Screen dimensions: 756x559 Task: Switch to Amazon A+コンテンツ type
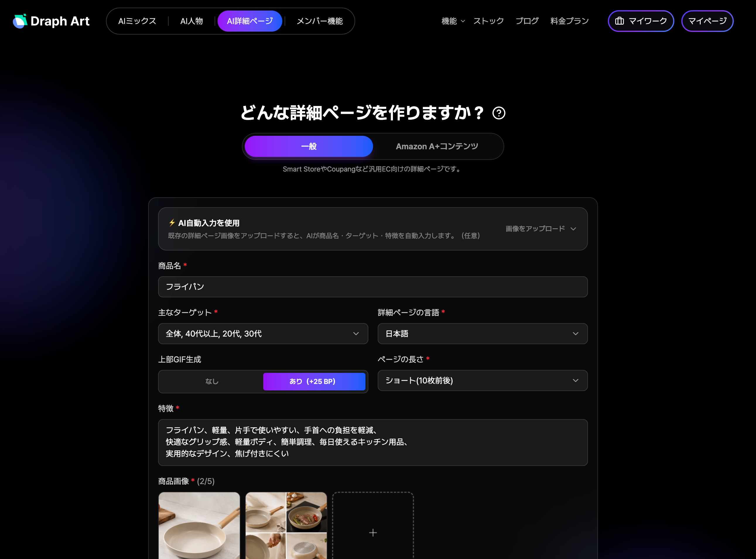point(437,146)
